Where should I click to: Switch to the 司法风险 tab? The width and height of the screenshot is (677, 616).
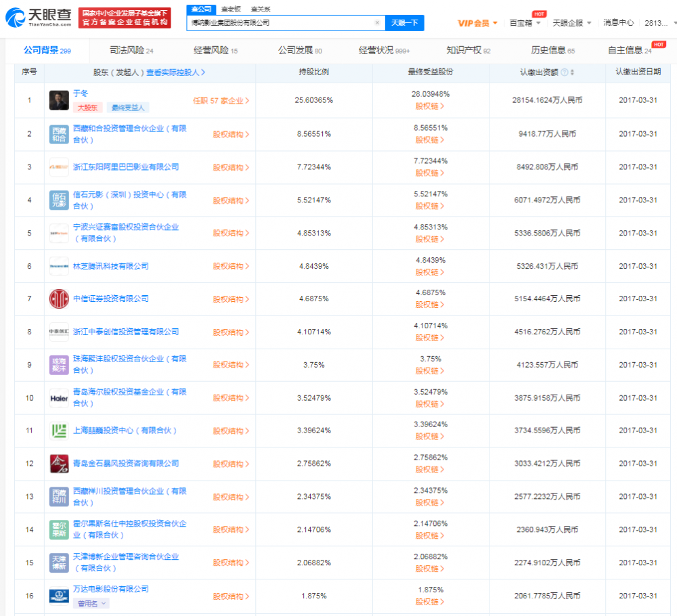coord(131,51)
